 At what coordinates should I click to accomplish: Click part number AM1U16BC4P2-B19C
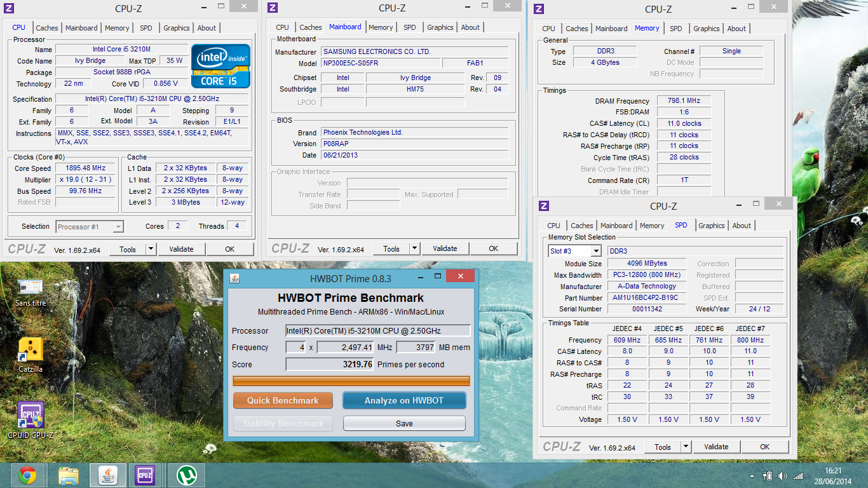pos(646,297)
